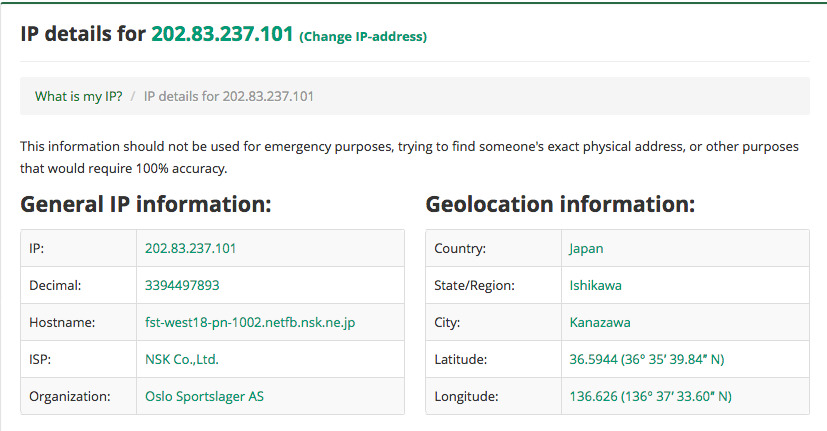Click the ISP NSK Co.,Ltd. link
The image size is (827, 431).
click(x=181, y=359)
